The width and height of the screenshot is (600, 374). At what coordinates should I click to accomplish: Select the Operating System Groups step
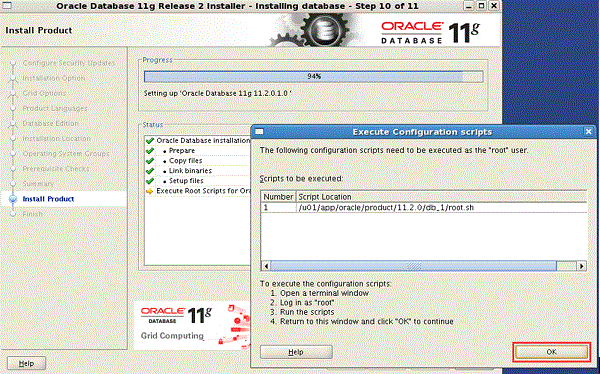click(x=66, y=154)
